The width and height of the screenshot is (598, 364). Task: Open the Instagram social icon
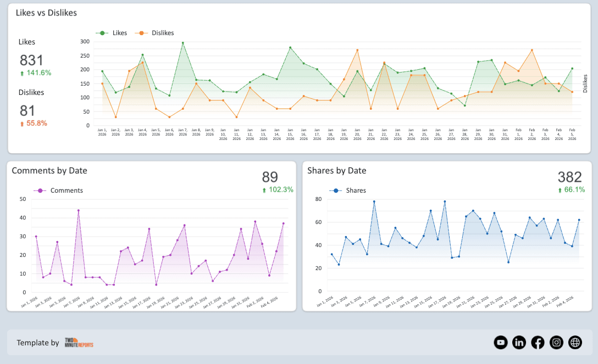tap(556, 342)
